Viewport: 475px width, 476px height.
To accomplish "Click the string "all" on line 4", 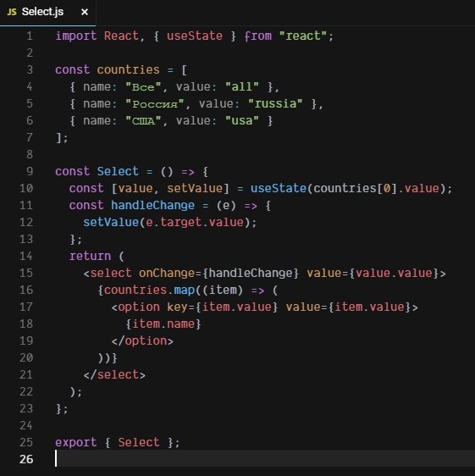I will pyautogui.click(x=242, y=87).
